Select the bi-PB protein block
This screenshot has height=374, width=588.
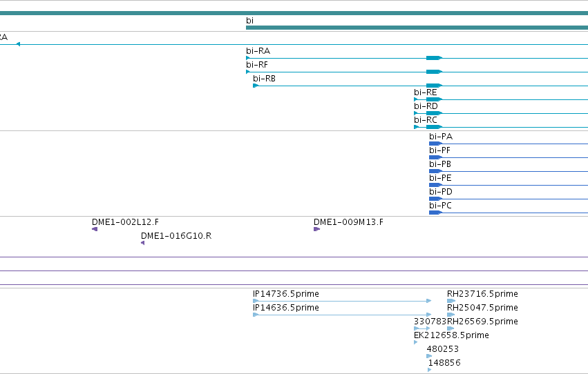click(435, 171)
